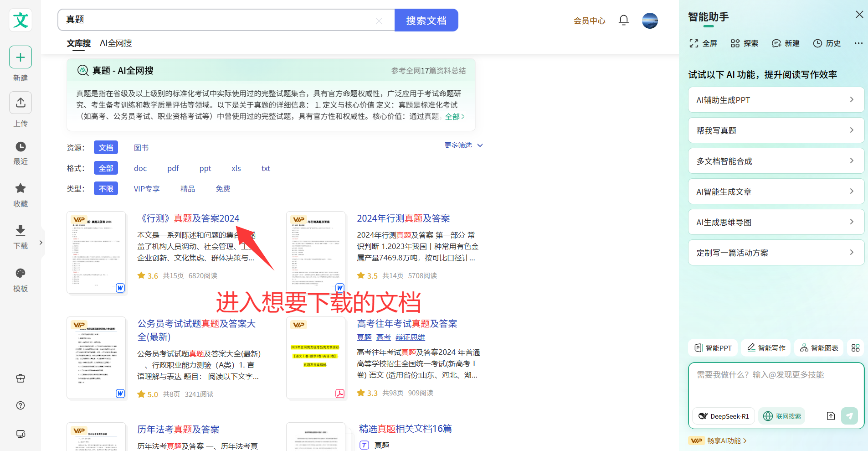Toggle the 联网搜索 web search option
The width and height of the screenshot is (868, 451).
pyautogui.click(x=782, y=416)
